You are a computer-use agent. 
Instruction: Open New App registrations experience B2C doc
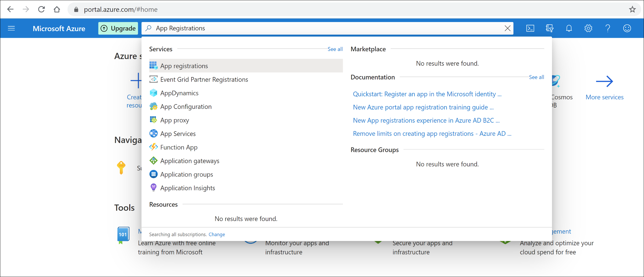tap(426, 121)
